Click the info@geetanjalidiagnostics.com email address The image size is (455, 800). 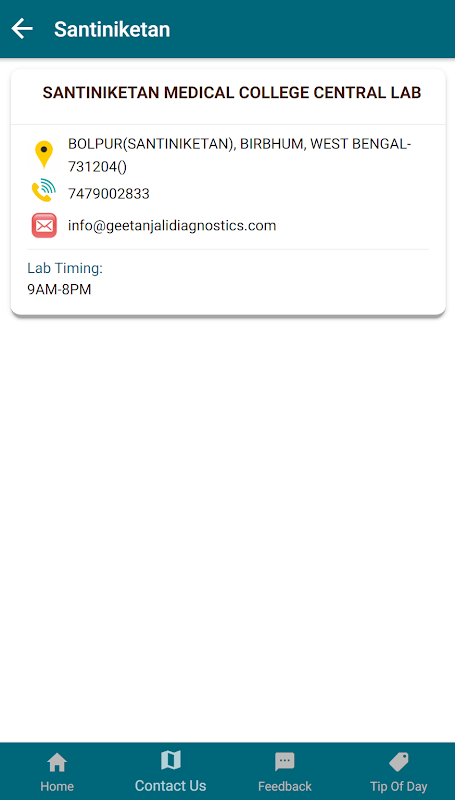pyautogui.click(x=172, y=226)
